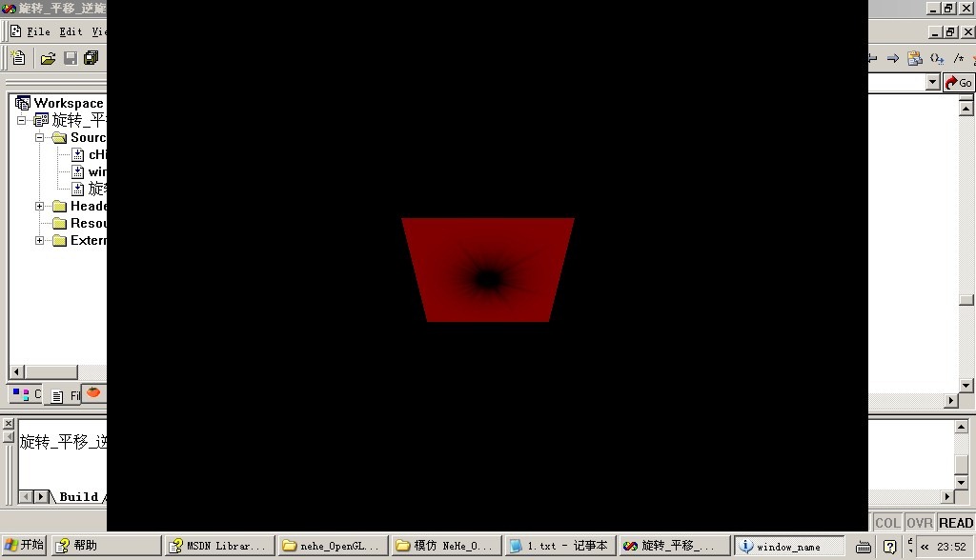Image resolution: width=976 pixels, height=560 pixels.
Task: Click editor vertical scrollbar up arrow
Action: point(966,109)
